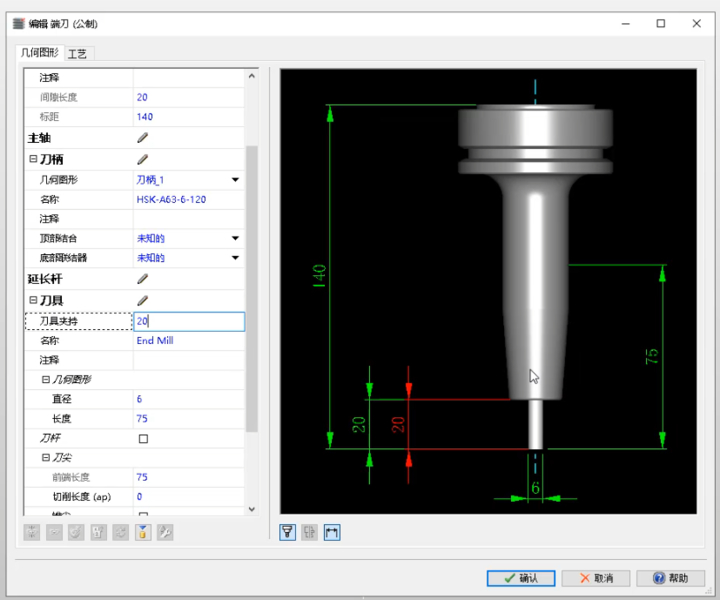The height and width of the screenshot is (600, 720).
Task: Click the name value End Mill
Action: click(155, 341)
